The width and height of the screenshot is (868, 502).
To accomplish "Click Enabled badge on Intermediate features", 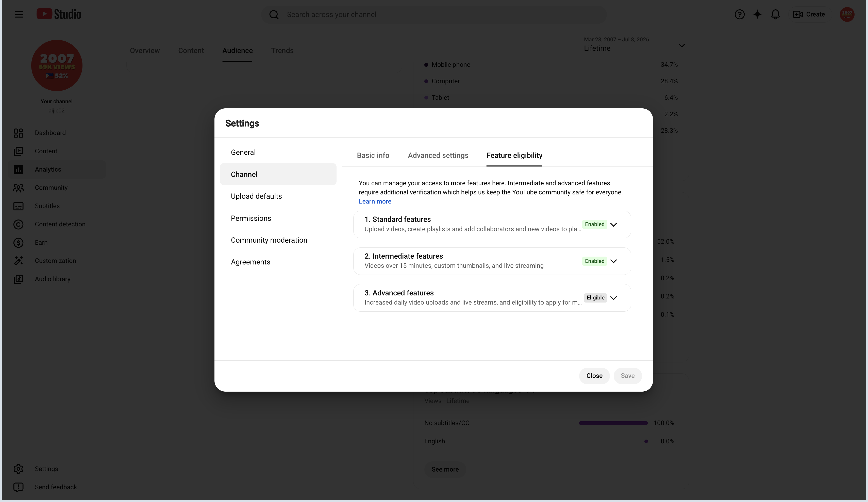I will (x=594, y=261).
